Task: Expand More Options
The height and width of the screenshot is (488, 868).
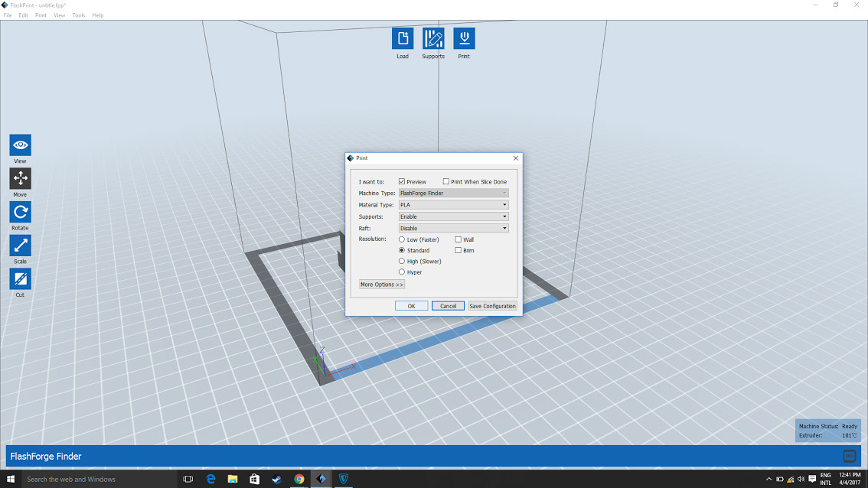Action: 382,285
